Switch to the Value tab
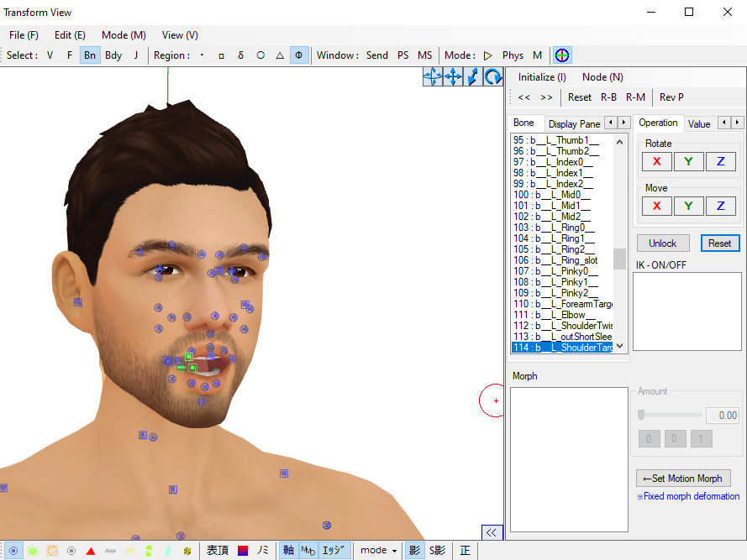Screen dimensions: 747x560 point(699,123)
